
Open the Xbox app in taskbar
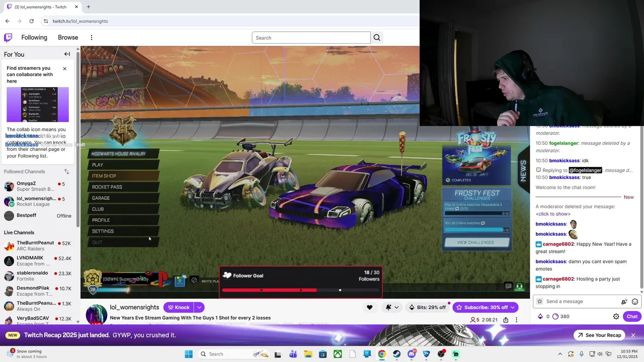[338, 354]
